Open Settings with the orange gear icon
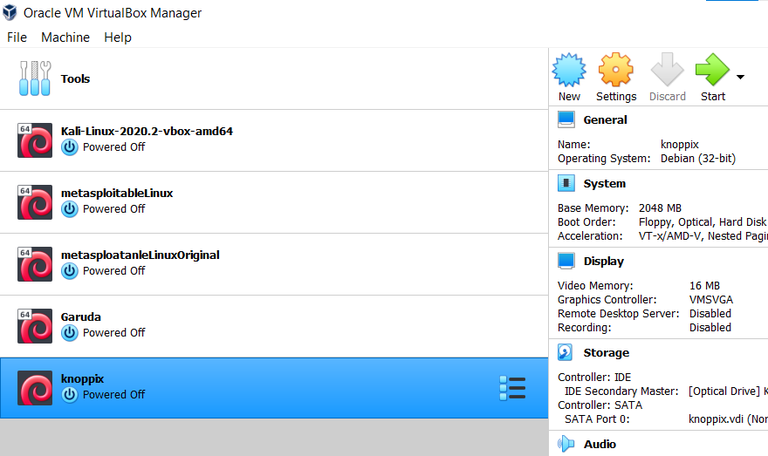Screen dimensions: 768x456 click(616, 70)
